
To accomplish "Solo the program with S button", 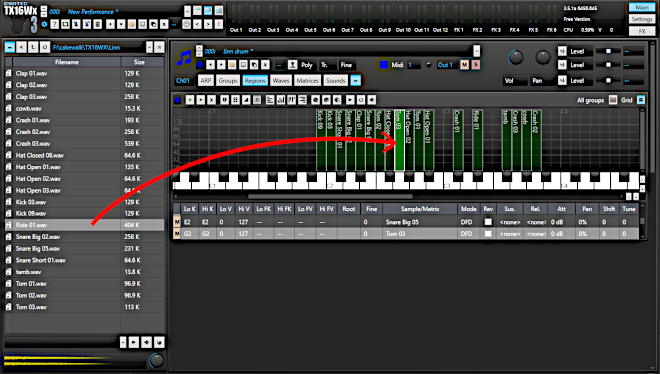I will [476, 65].
